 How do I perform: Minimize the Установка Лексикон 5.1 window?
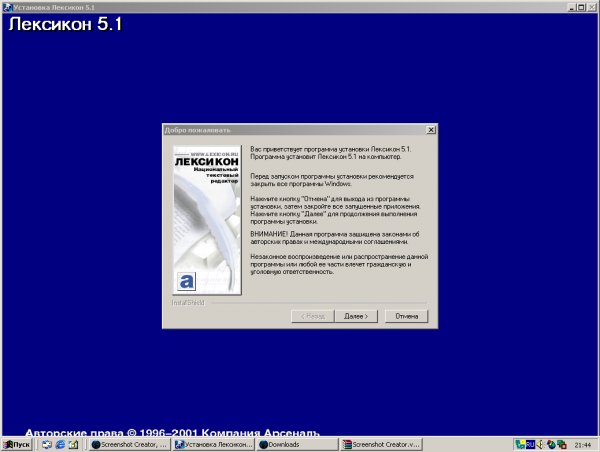pos(570,6)
